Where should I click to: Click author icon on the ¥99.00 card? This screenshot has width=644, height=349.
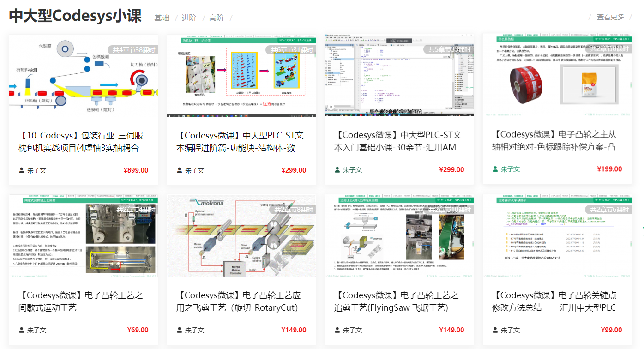pos(495,330)
